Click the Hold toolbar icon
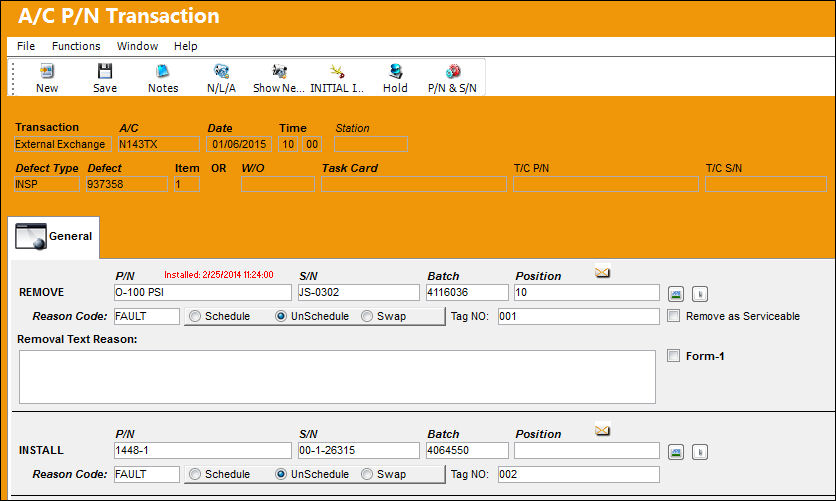 click(395, 71)
